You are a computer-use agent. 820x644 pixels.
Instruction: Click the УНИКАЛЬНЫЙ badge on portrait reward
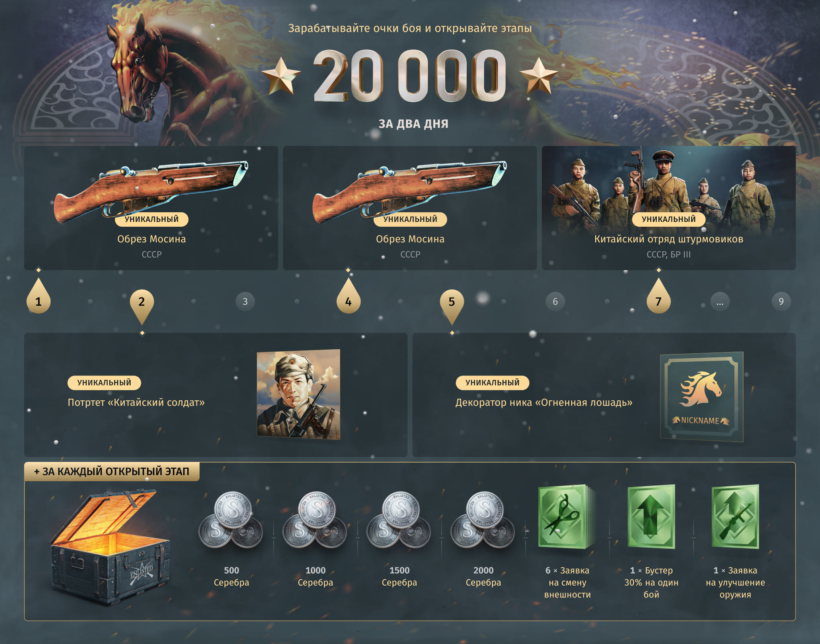coord(104,383)
